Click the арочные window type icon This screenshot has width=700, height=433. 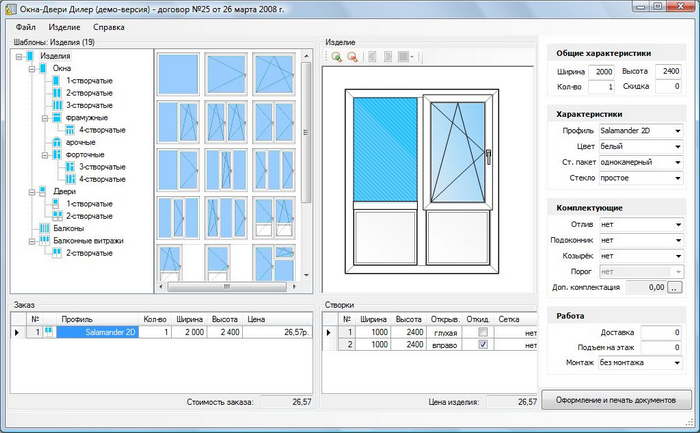pos(58,142)
